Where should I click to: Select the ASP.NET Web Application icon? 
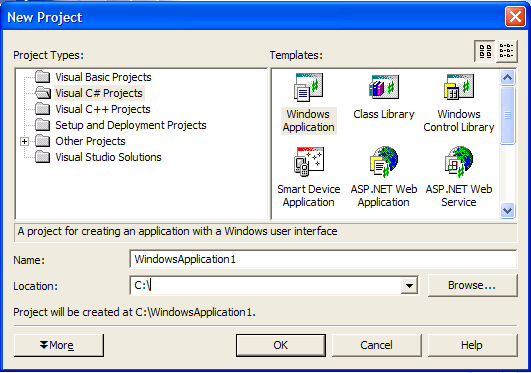tap(384, 162)
